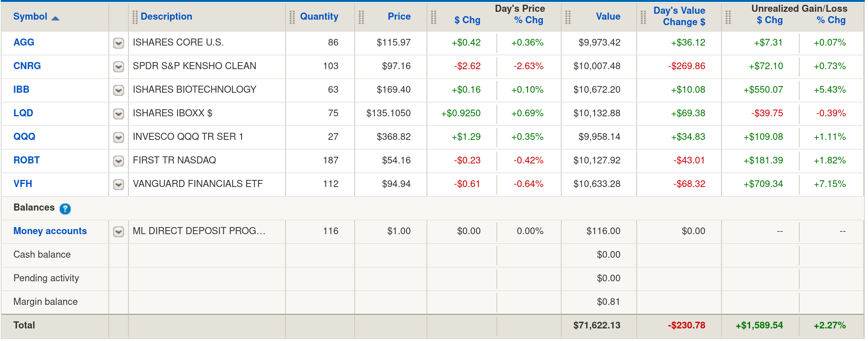This screenshot has width=868, height=341.
Task: Expand the QQQ row action menu
Action: (x=119, y=137)
